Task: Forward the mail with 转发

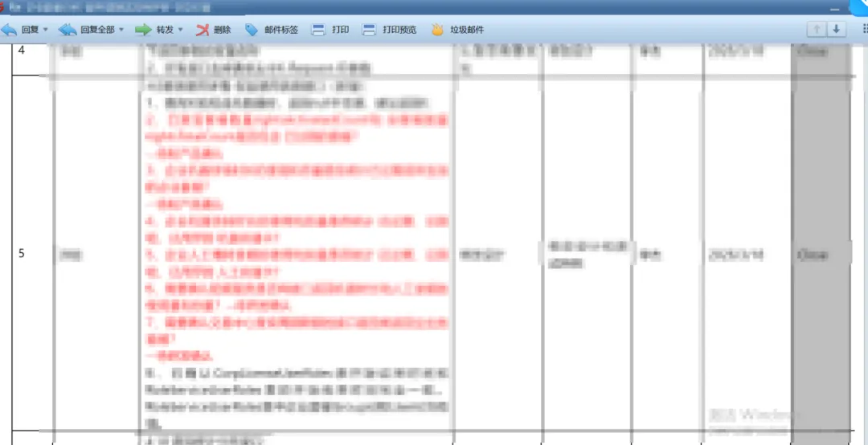Action: (154, 30)
